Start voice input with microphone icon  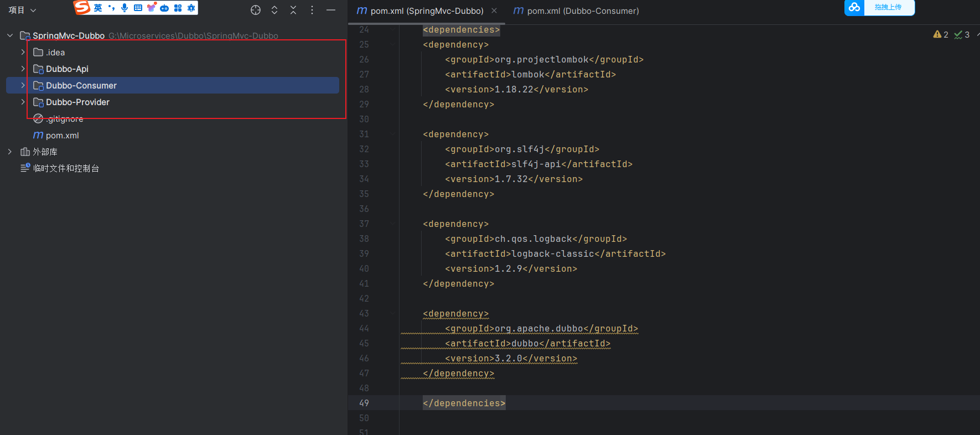coord(125,8)
